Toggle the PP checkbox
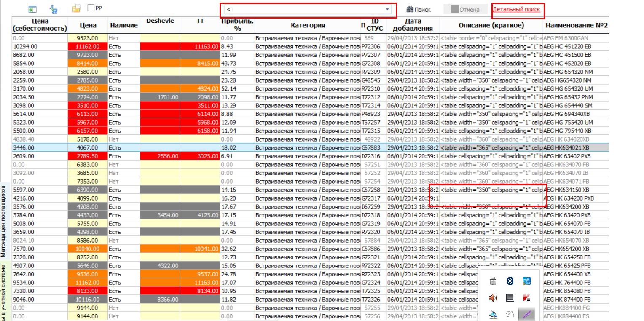644x321 pixels. click(x=91, y=8)
